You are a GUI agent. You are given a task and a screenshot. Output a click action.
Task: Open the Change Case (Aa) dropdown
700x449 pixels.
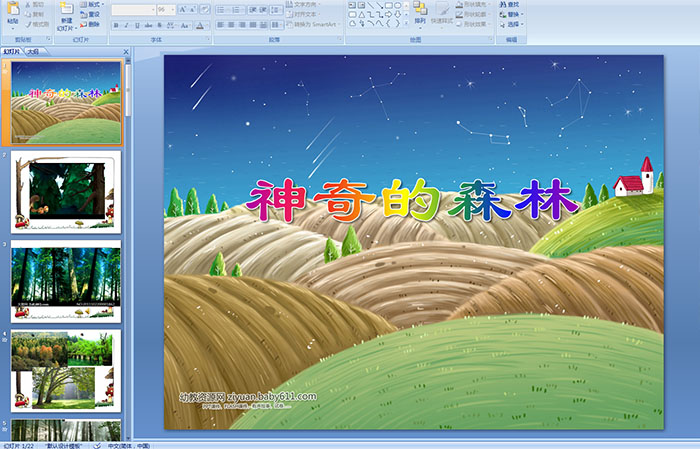coord(185,25)
